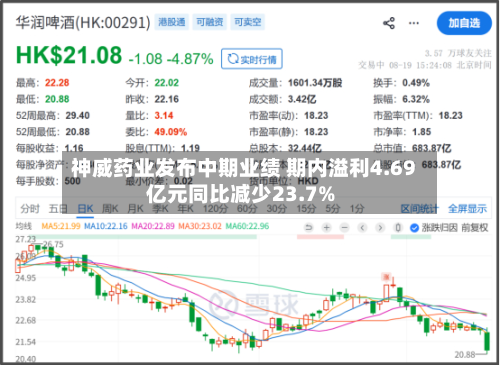Screen dimensions: 500x365
Task: Click the 52周最高 29.40 value
Action: tap(78, 116)
